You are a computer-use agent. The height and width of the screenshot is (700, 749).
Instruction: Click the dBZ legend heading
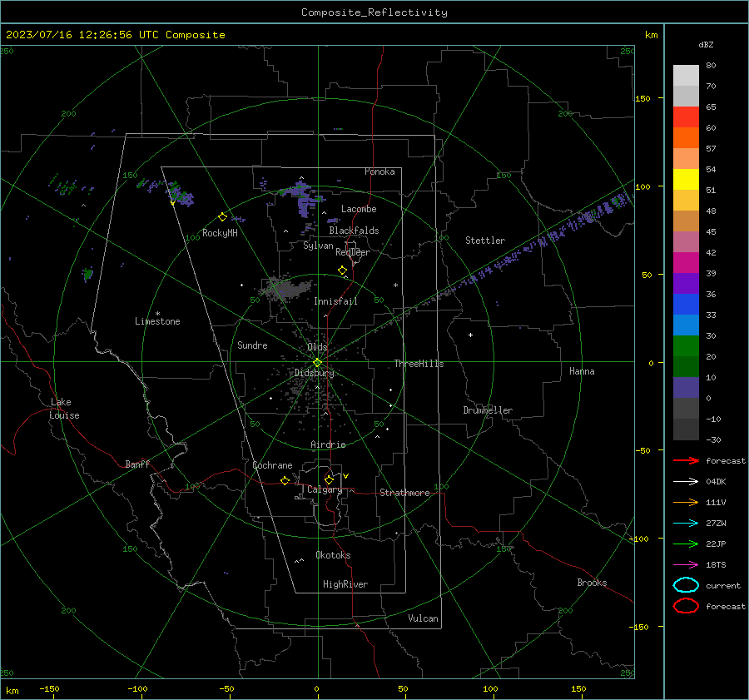706,44
